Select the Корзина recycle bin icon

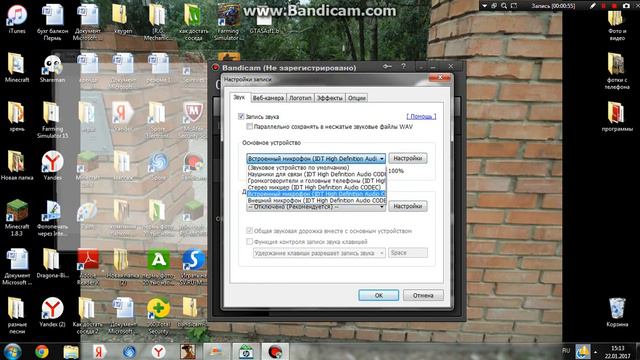617,312
